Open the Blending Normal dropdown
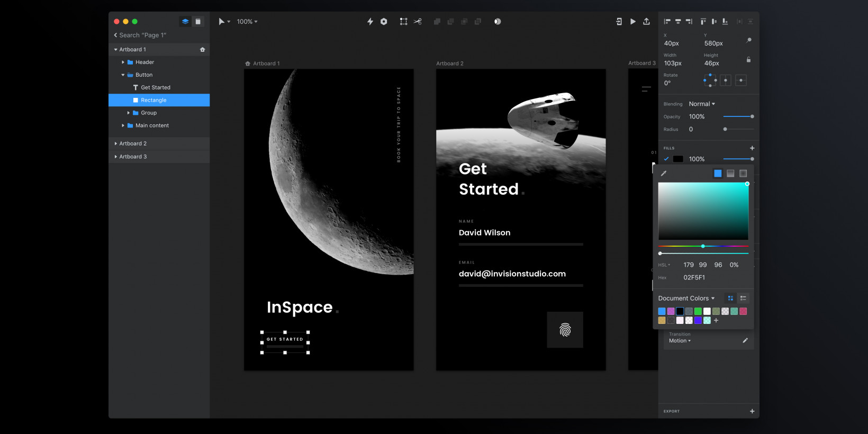This screenshot has height=434, width=868. point(702,104)
